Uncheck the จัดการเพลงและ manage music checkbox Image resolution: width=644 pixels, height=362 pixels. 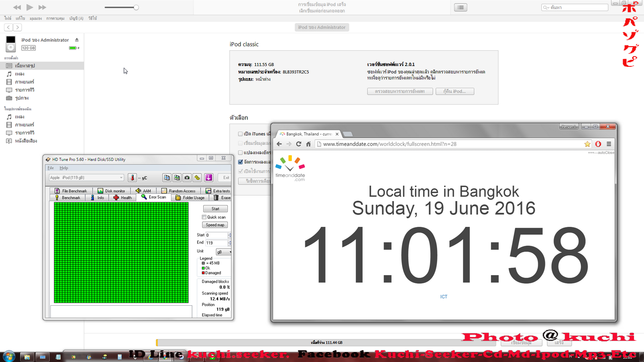pos(240,162)
